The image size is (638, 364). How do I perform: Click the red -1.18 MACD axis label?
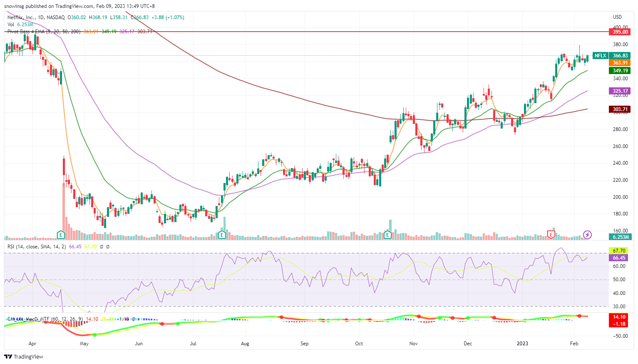click(619, 324)
